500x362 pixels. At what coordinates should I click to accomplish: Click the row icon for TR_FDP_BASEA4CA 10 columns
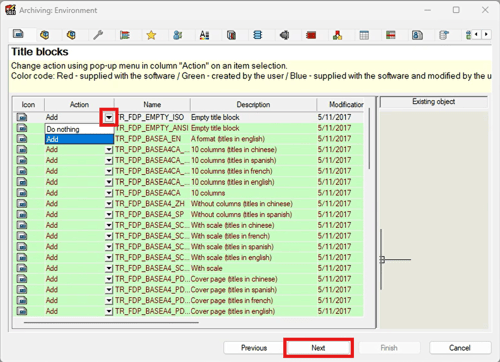click(22, 193)
